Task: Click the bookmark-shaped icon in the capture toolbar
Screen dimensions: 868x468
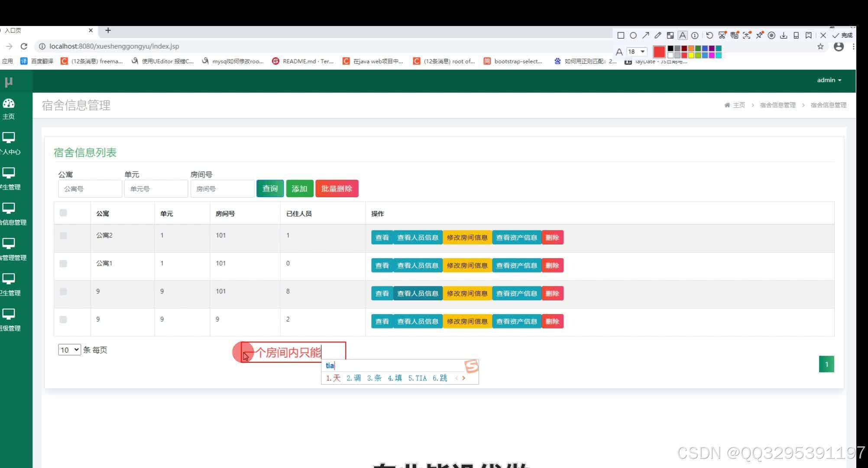Action: click(808, 36)
